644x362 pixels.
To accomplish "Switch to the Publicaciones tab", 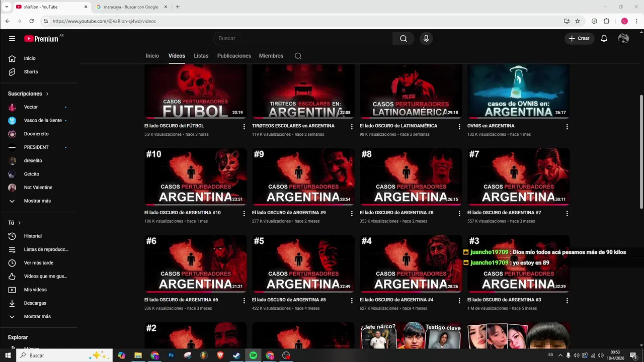I will tap(234, 56).
